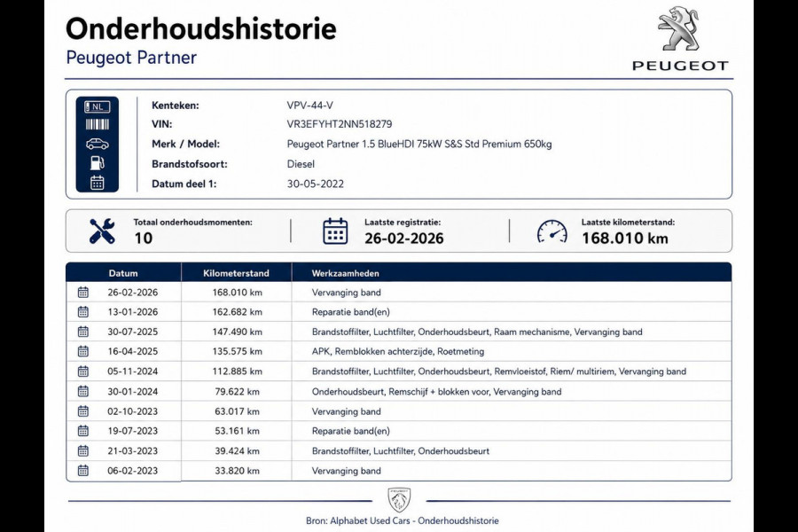798x532 pixels.
Task: Click the speedometer icon beside Laatste kilometerstand
Action: click(x=552, y=231)
